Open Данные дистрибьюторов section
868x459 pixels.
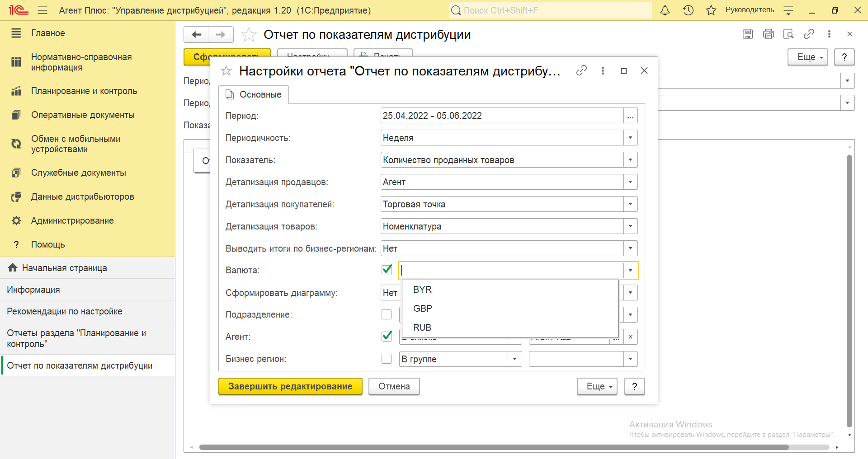point(87,197)
